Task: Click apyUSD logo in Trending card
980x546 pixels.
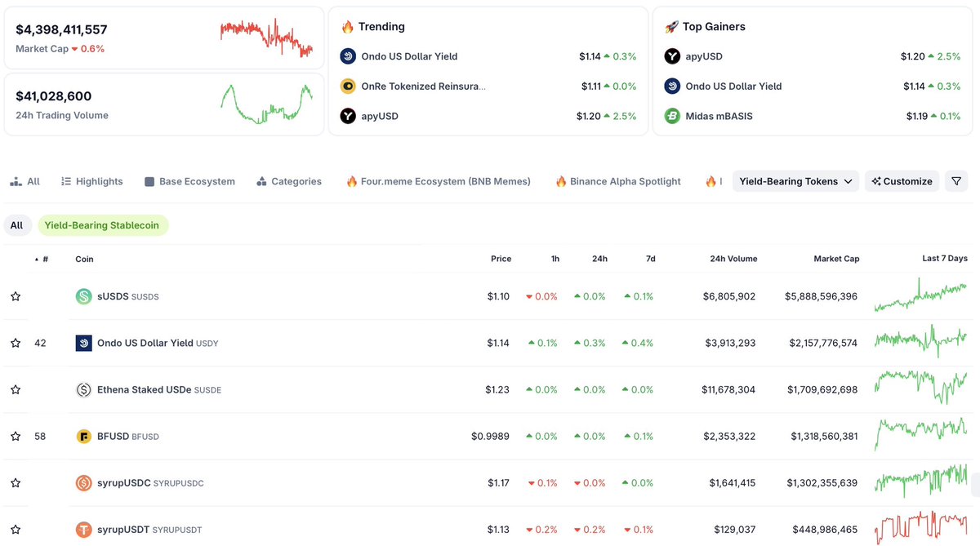Action: (x=348, y=116)
